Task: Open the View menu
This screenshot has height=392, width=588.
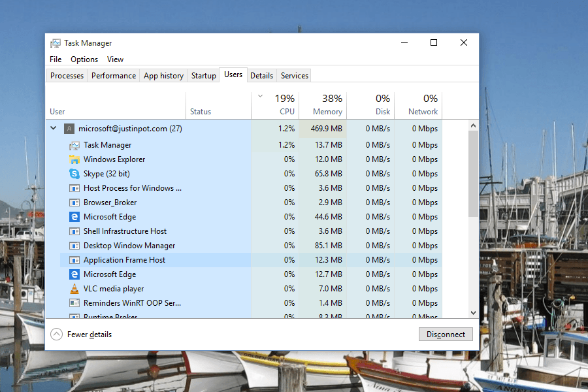Action: (115, 59)
